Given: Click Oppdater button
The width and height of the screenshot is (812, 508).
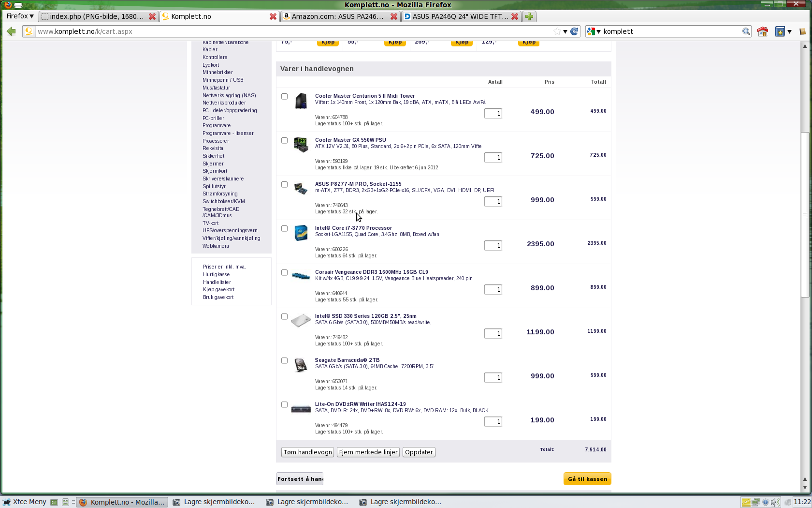Looking at the screenshot, I should pyautogui.click(x=419, y=452).
